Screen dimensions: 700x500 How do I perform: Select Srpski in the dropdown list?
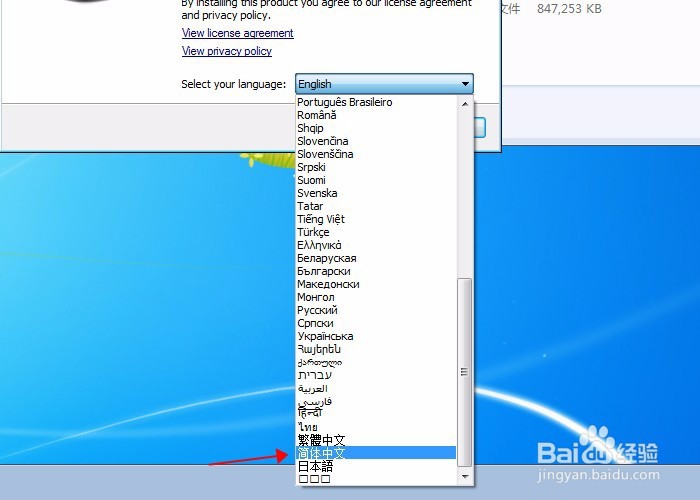pos(376,167)
